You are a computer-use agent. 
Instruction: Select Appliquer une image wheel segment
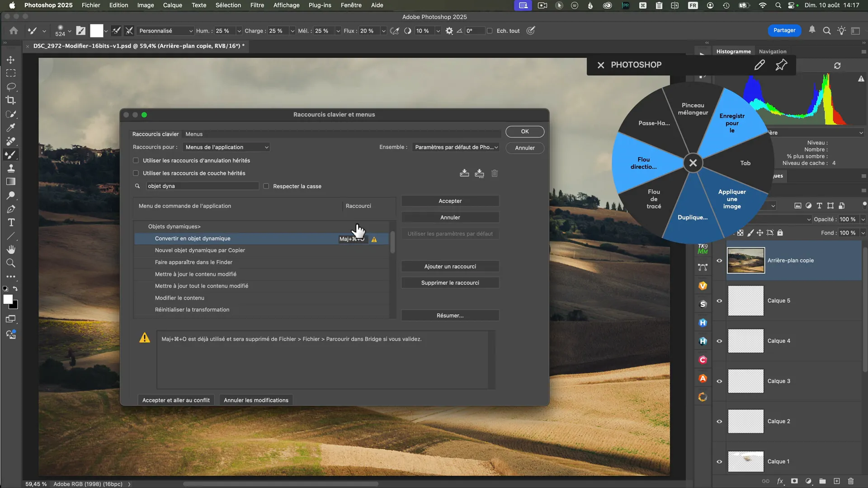point(731,199)
